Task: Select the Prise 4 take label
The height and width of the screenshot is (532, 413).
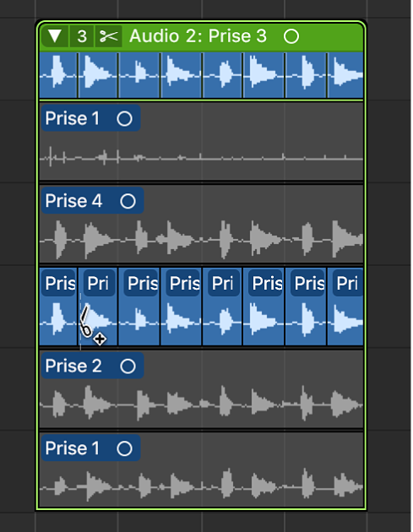Action: click(73, 201)
